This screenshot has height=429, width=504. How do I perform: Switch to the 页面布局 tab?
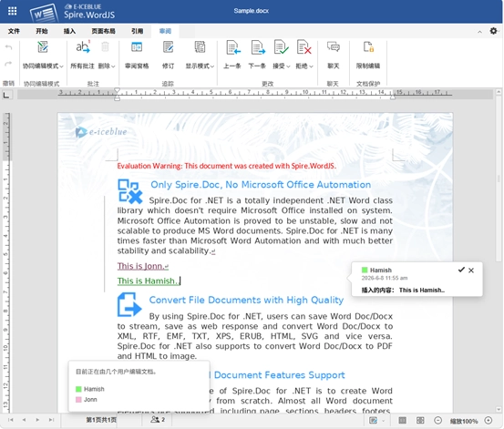pos(104,31)
